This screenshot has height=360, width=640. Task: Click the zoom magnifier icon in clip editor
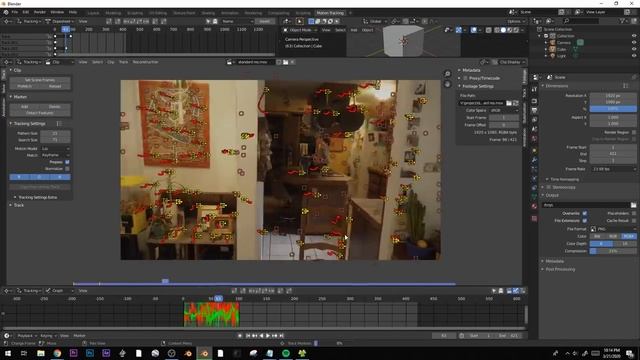[x=447, y=74]
